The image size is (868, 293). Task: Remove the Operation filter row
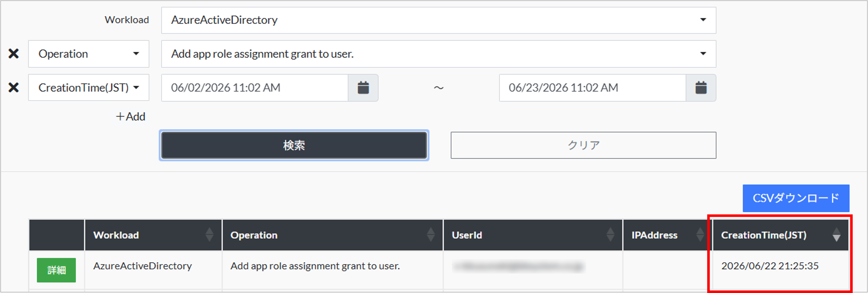click(x=14, y=54)
